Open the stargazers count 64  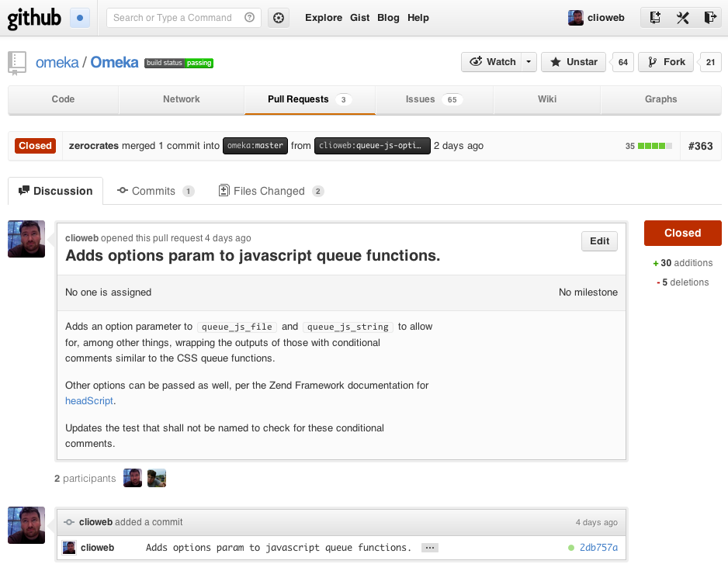coord(623,62)
